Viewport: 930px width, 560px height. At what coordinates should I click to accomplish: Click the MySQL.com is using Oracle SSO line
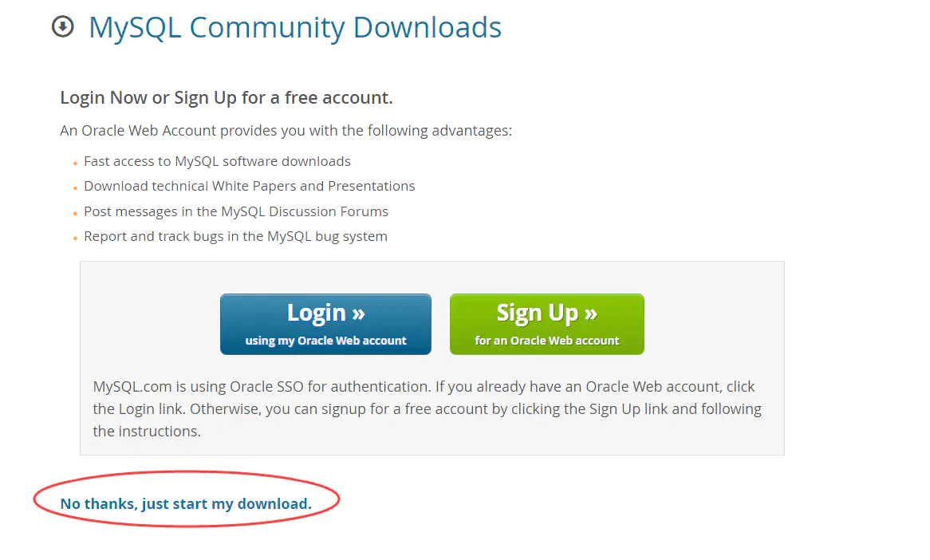424,387
